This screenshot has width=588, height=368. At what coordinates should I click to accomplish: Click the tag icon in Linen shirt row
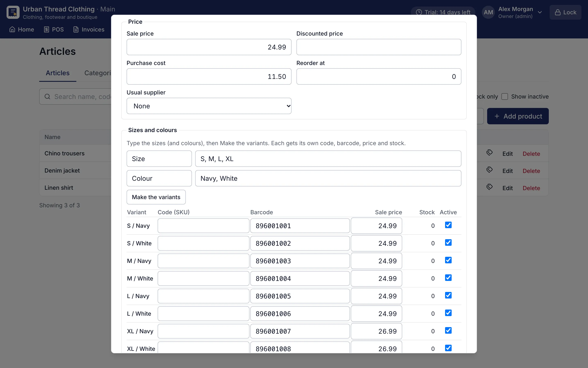pos(490,187)
